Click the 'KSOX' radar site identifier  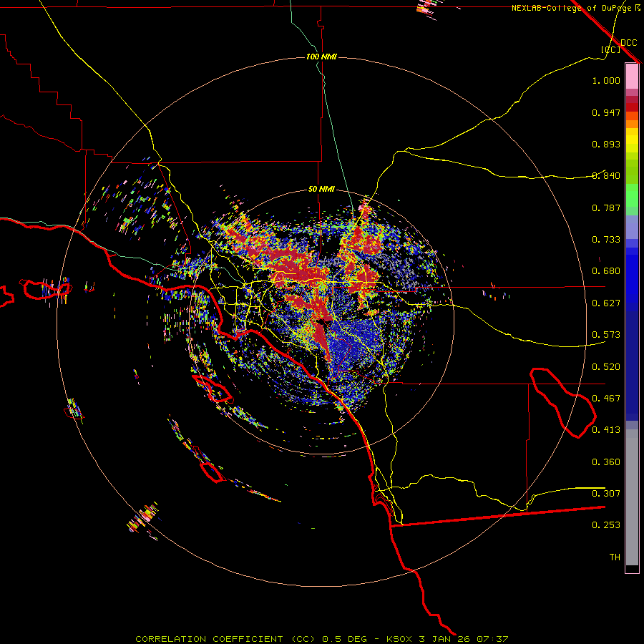point(400,639)
